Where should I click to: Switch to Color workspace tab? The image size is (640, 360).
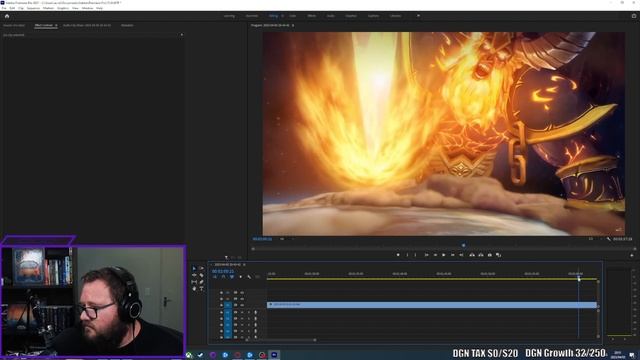pyautogui.click(x=293, y=16)
